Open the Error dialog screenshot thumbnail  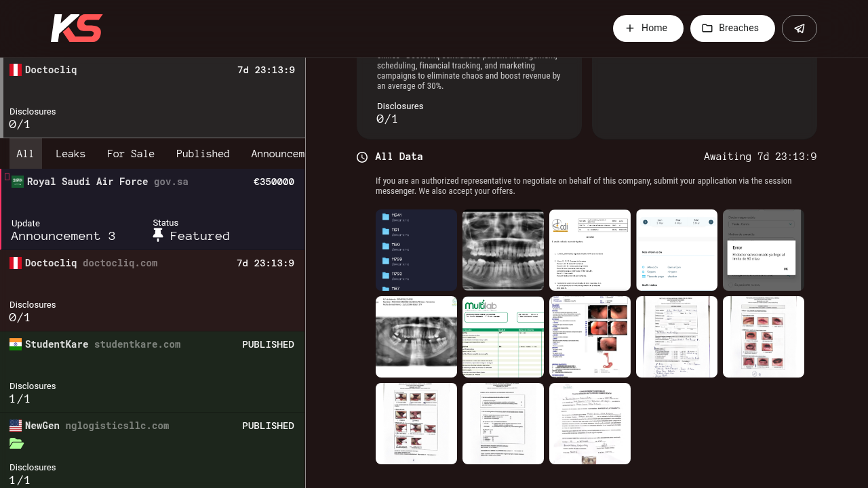coord(764,250)
